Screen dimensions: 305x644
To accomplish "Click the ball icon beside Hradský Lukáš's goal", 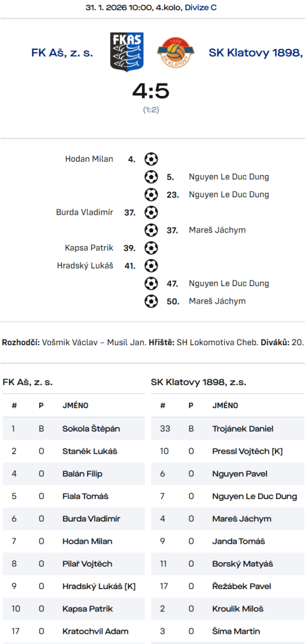I will pos(151,266).
